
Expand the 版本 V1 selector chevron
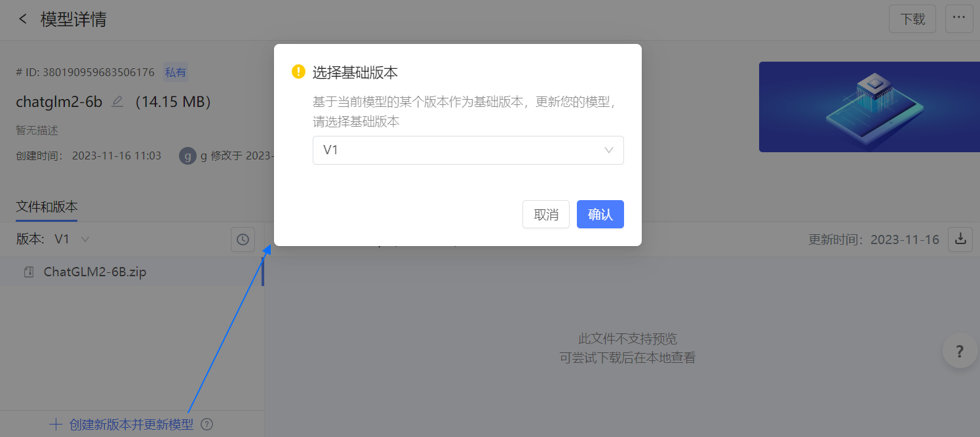click(85, 239)
